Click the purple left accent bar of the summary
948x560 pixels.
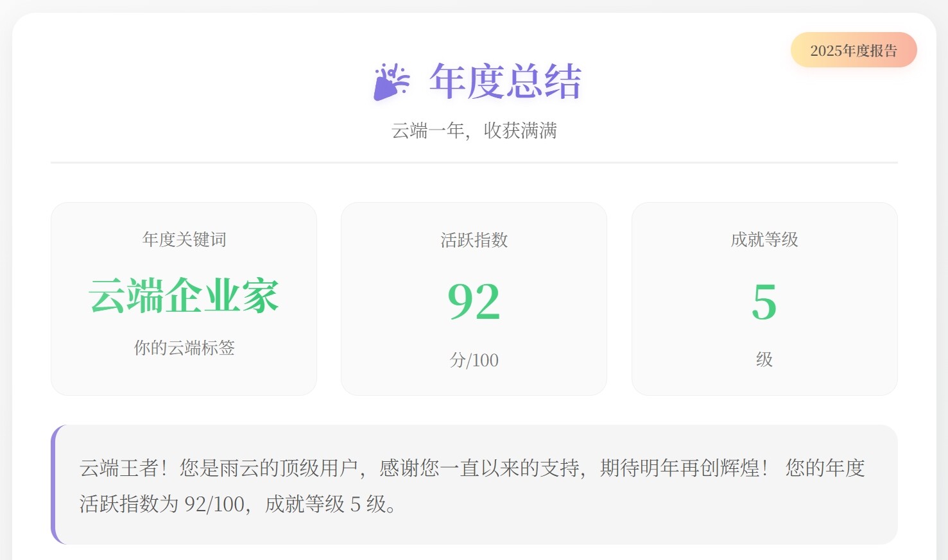click(54, 484)
